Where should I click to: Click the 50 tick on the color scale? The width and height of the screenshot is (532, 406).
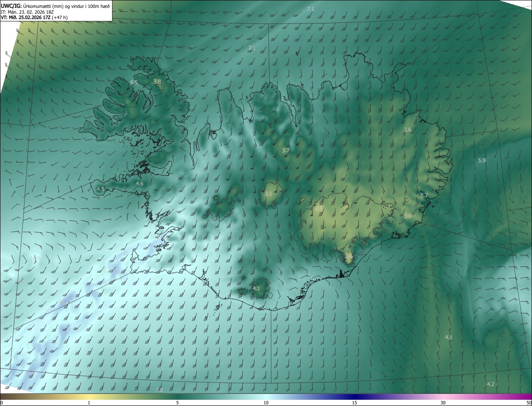click(x=529, y=403)
